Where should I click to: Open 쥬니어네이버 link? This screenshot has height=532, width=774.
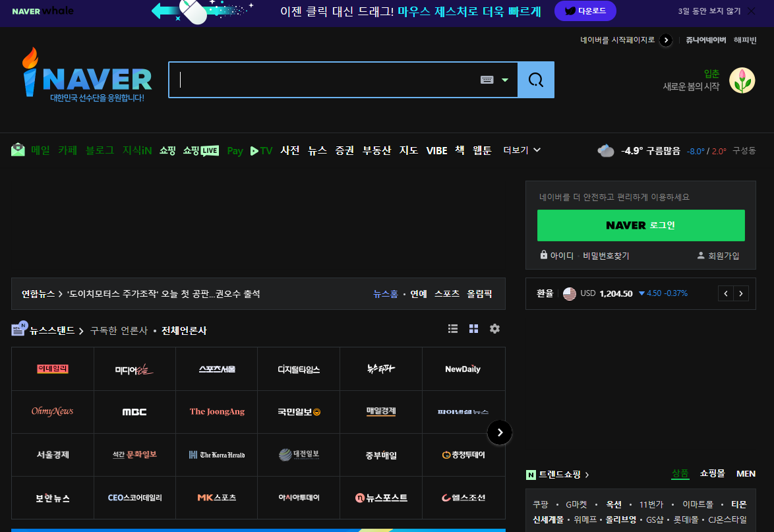(x=705, y=40)
